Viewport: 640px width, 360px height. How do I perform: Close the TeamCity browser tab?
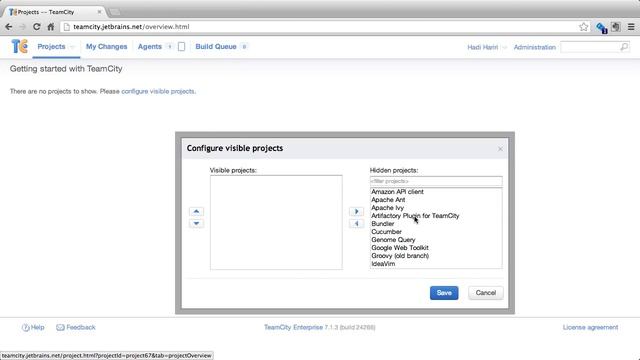click(99, 12)
